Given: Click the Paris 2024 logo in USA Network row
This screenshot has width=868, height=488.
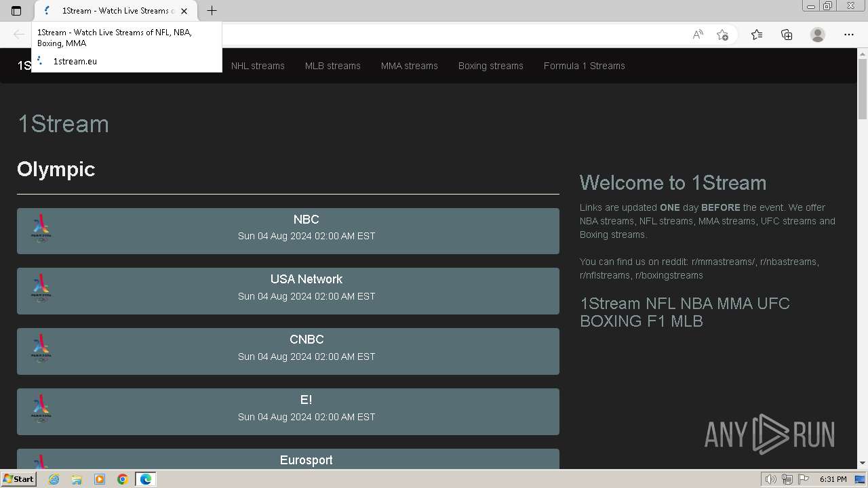Looking at the screenshot, I should point(41,288).
